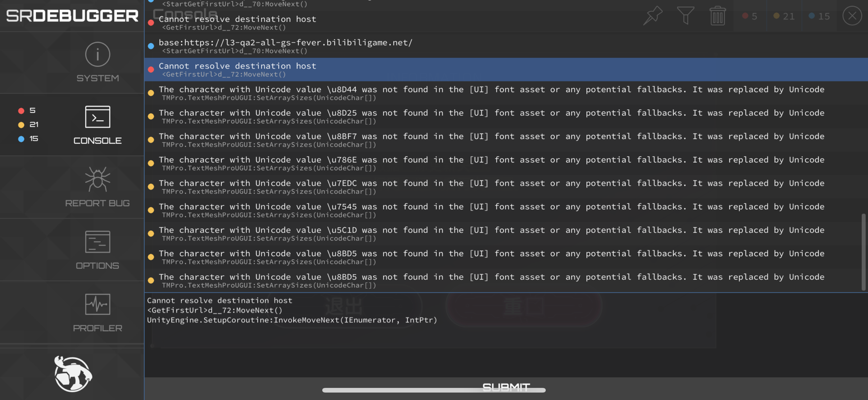Image resolution: width=868 pixels, height=400 pixels.
Task: Open the console filter funnel
Action: 685,16
